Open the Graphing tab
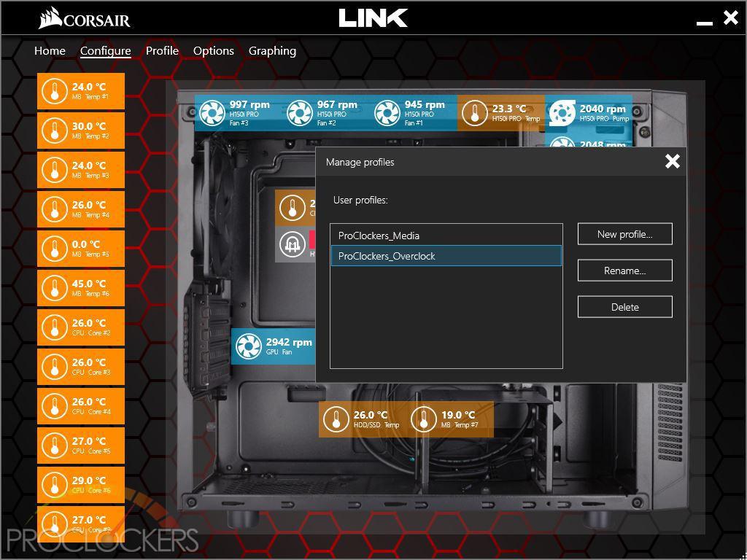The image size is (747, 560). tap(273, 51)
